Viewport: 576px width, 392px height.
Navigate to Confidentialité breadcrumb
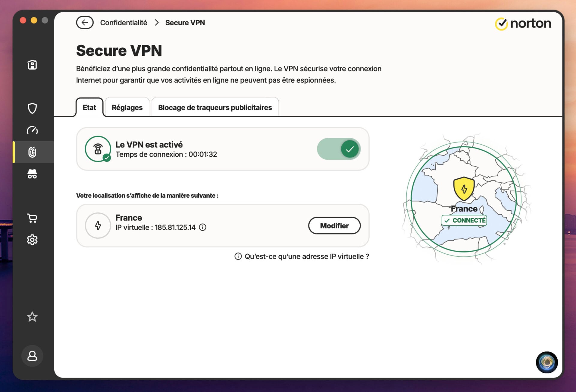pyautogui.click(x=124, y=22)
